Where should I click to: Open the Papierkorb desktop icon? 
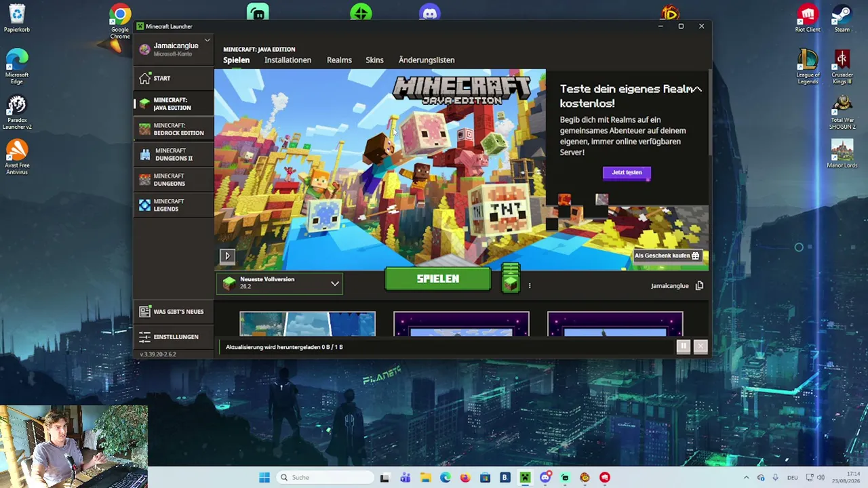pyautogui.click(x=16, y=18)
